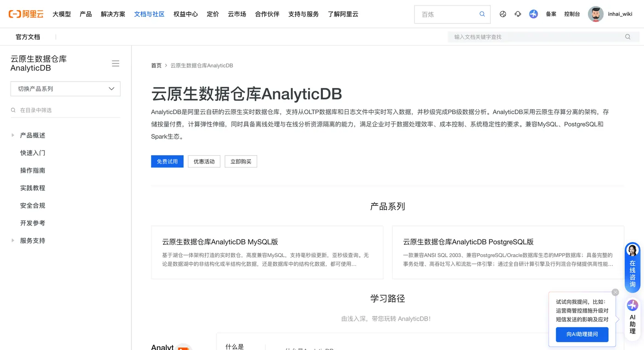This screenshot has height=350, width=644.
Task: Open the AnalyticDB MySQL版 product card
Action: click(267, 252)
